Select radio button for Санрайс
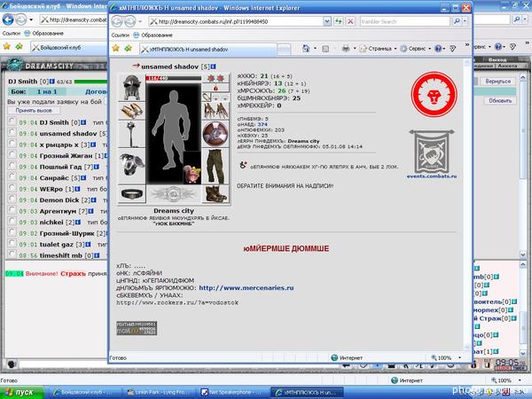This screenshot has height=399, width=532. coord(12,176)
